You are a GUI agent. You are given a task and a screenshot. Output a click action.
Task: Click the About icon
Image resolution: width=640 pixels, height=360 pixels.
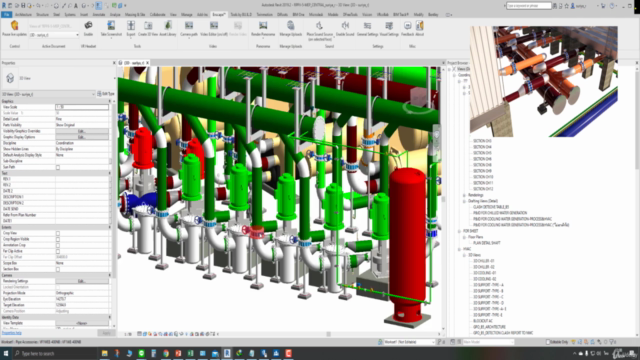point(419,26)
